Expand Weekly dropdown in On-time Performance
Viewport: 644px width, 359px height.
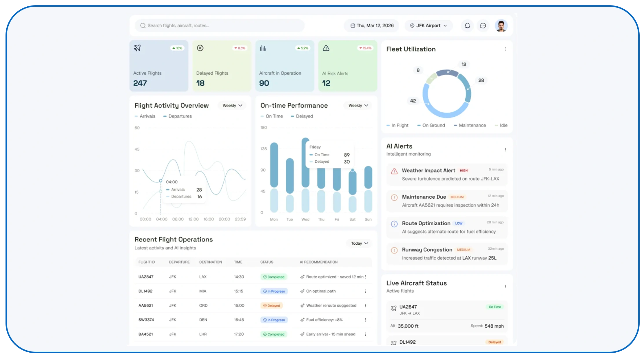pos(358,106)
